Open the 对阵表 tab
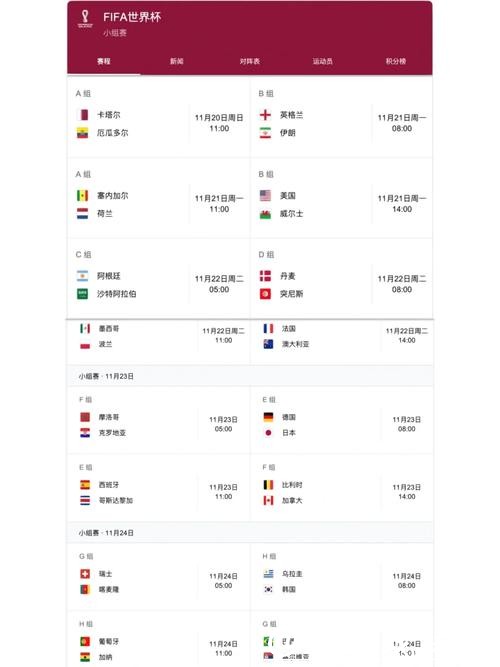The height and width of the screenshot is (667, 500). 250,61
